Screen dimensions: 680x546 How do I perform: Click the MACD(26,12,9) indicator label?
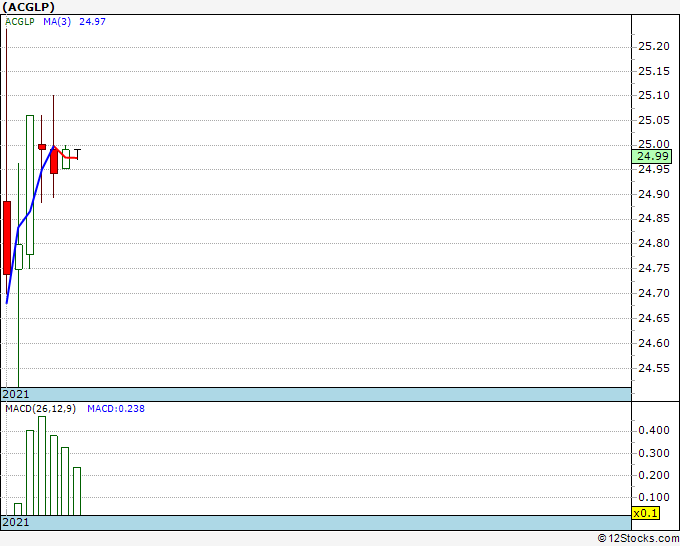click(x=40, y=409)
